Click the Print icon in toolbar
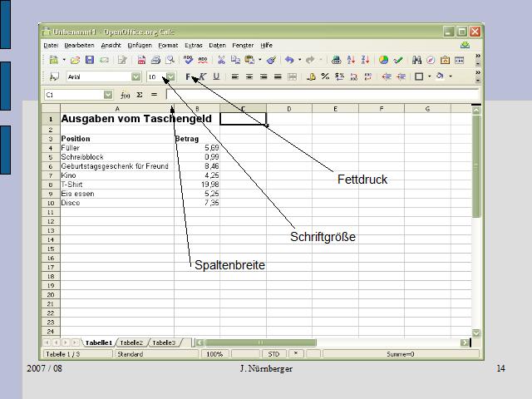The width and height of the screenshot is (532, 399). click(x=155, y=61)
